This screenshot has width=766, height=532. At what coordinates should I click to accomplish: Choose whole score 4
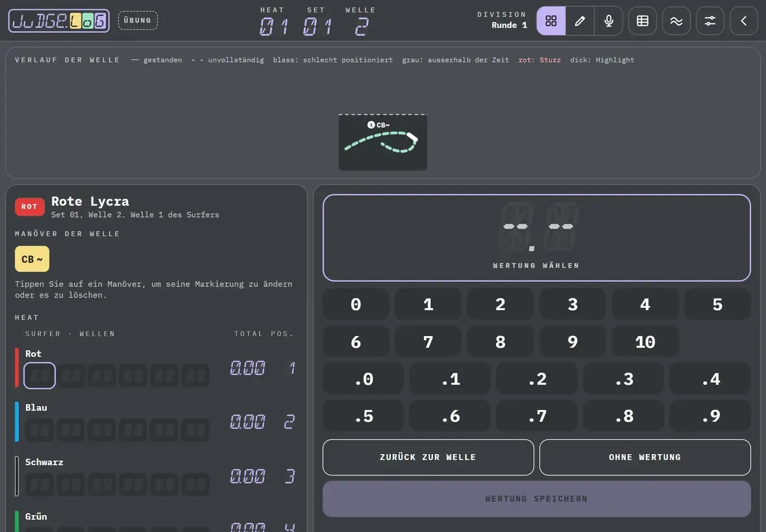point(645,304)
